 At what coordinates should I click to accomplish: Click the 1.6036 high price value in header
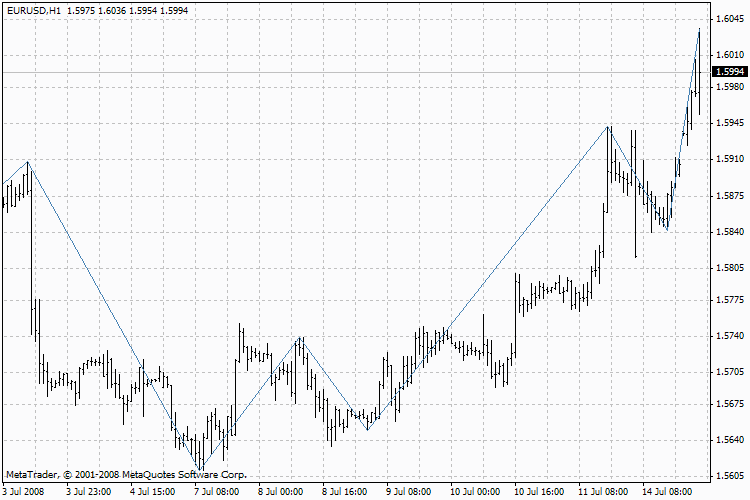pyautogui.click(x=112, y=11)
